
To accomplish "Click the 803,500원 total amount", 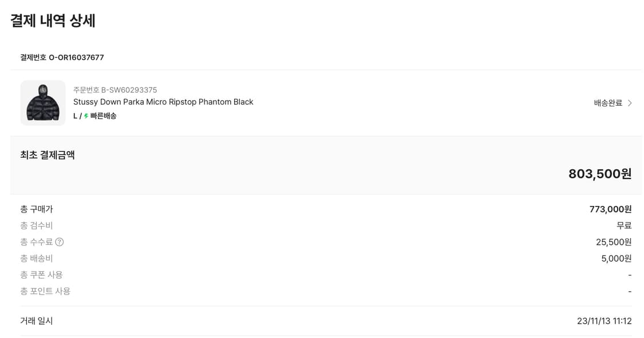I will tap(600, 174).
